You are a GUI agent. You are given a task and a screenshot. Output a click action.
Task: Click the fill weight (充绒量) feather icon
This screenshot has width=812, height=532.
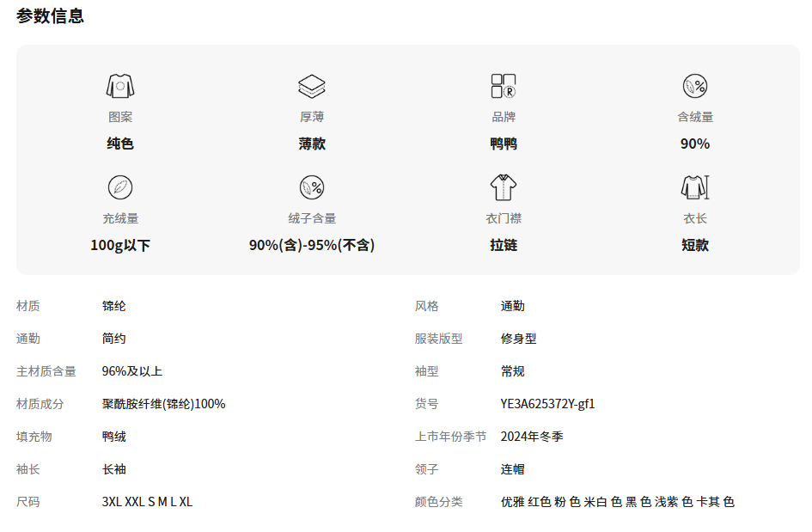click(120, 187)
